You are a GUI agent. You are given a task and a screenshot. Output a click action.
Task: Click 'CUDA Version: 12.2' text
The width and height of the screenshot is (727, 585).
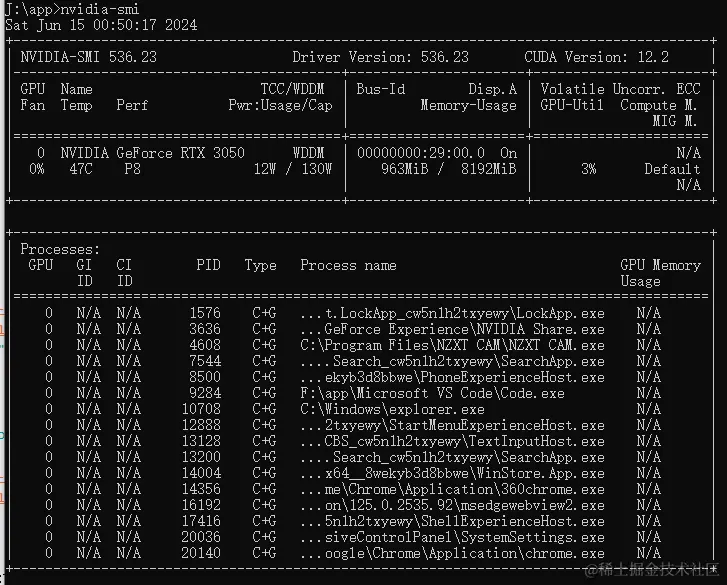[x=596, y=57]
